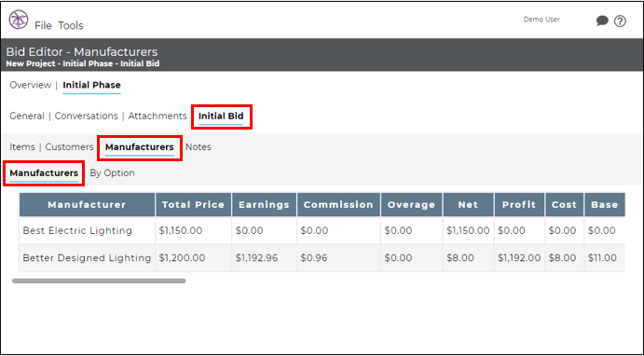Open the File menu
Viewport: 644px width, 356px height.
pos(43,25)
